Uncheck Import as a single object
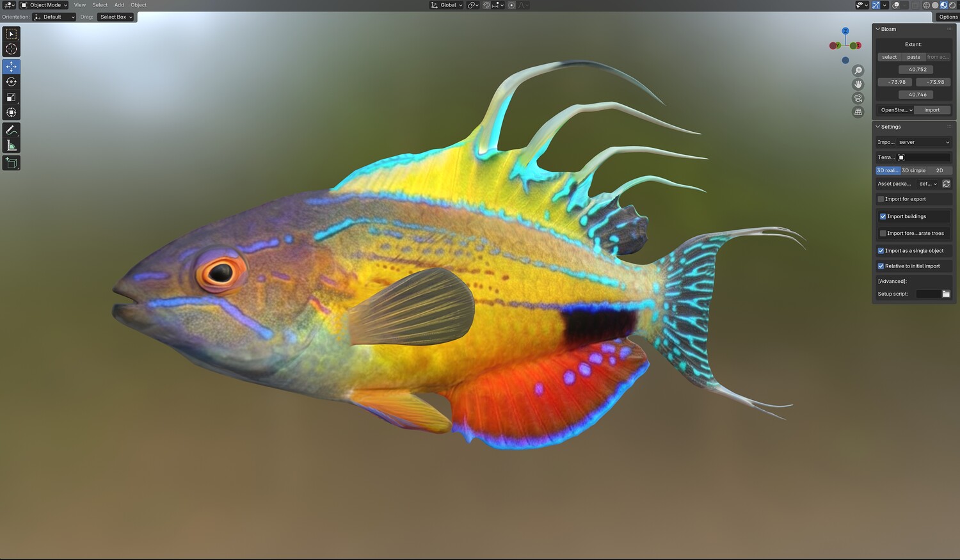 (881, 251)
